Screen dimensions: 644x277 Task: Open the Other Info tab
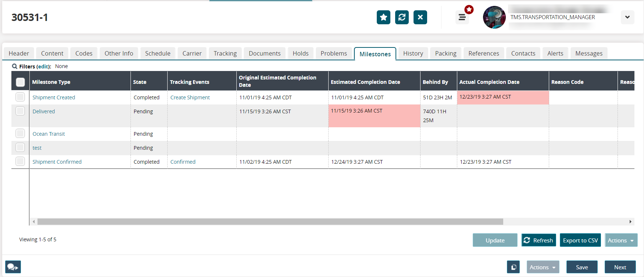(119, 53)
